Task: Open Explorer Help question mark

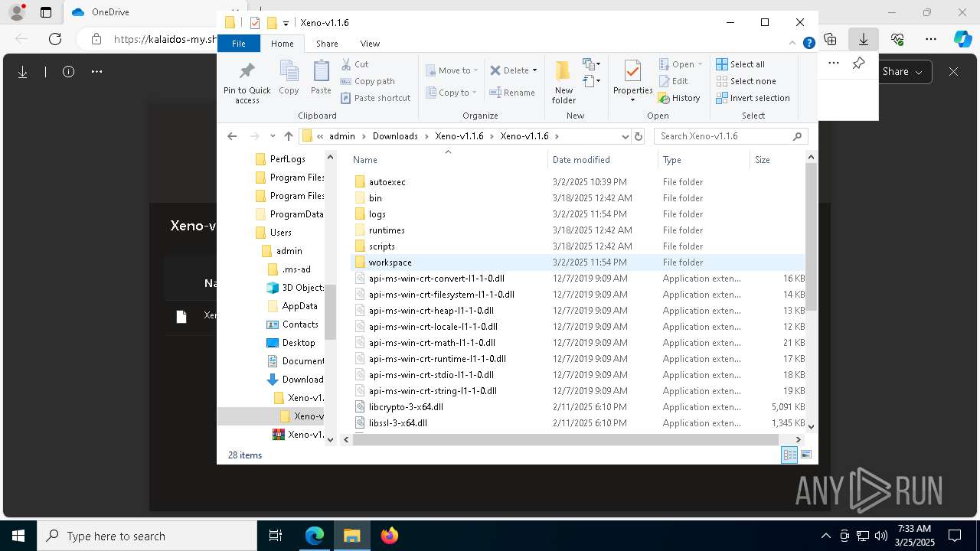Action: tap(808, 44)
